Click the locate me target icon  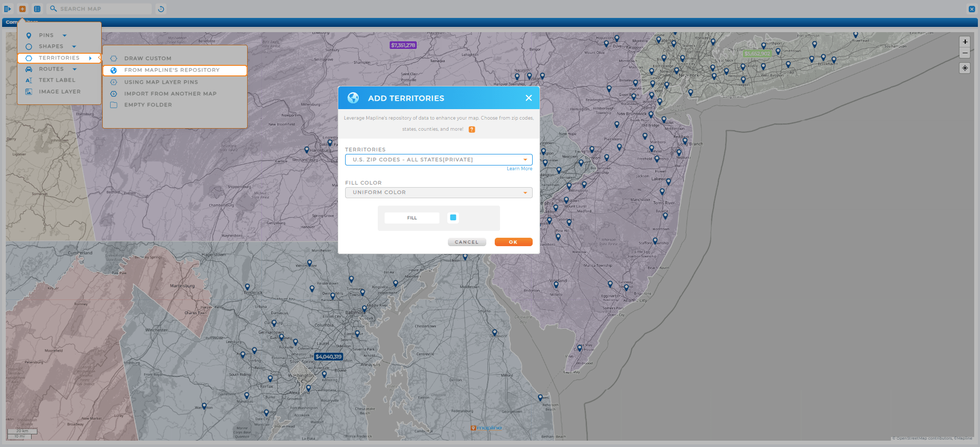[965, 68]
